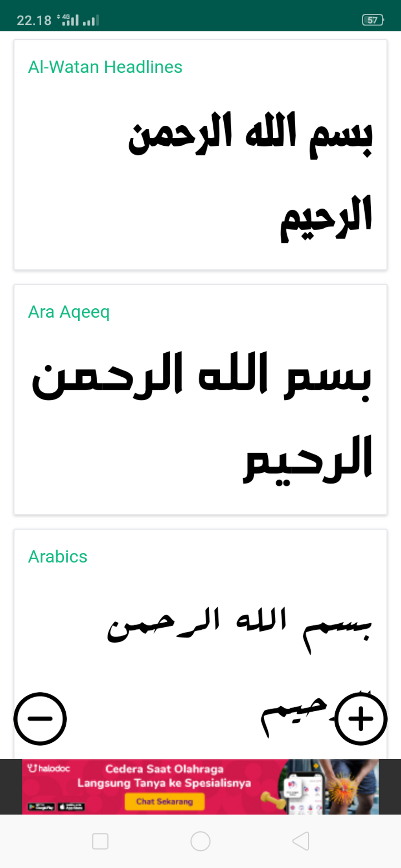This screenshot has width=401, height=868.
Task: Select the Ara Aqeeq font name
Action: (69, 312)
